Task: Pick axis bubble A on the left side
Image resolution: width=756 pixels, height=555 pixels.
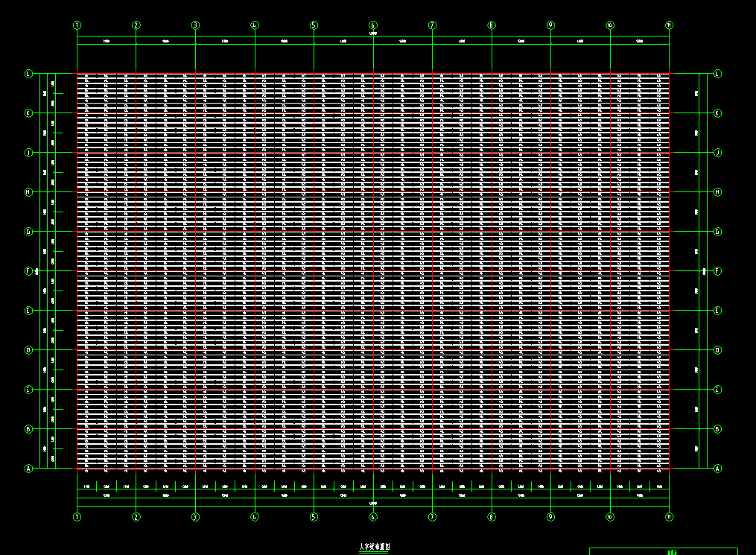Action: [x=28, y=469]
